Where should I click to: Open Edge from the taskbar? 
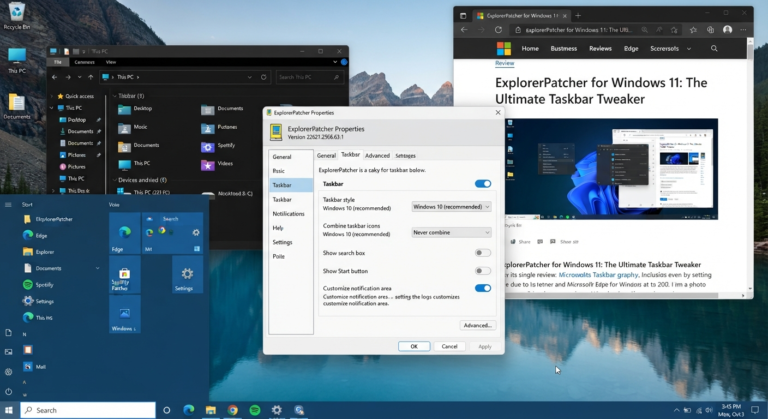[189, 410]
